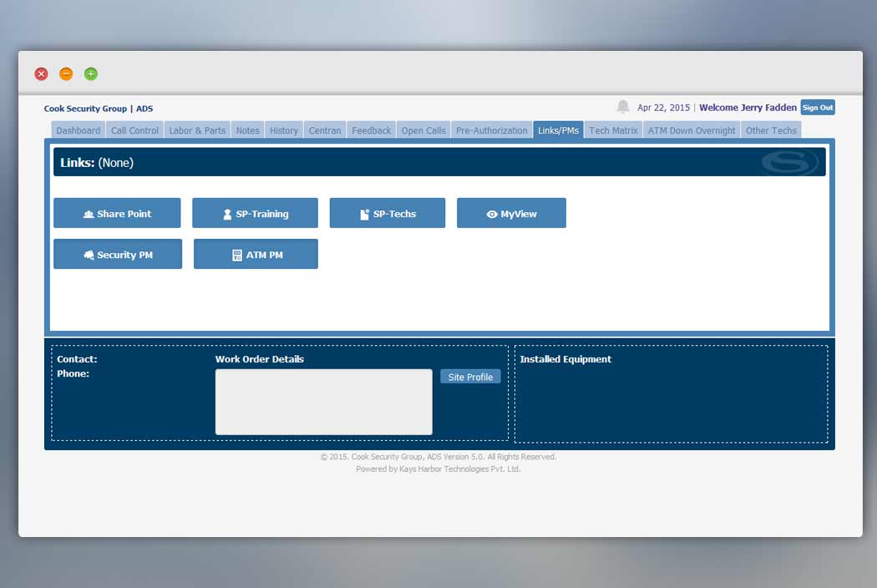Go to the Other Techs tab

tap(771, 130)
